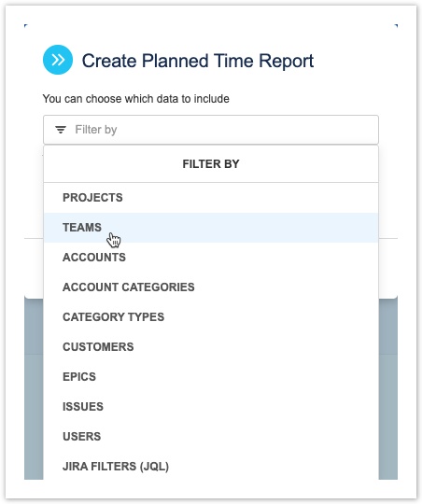Screen dimensions: 422x504
Task: Select JIRA FILTERS (JQL) option
Action: (211, 467)
